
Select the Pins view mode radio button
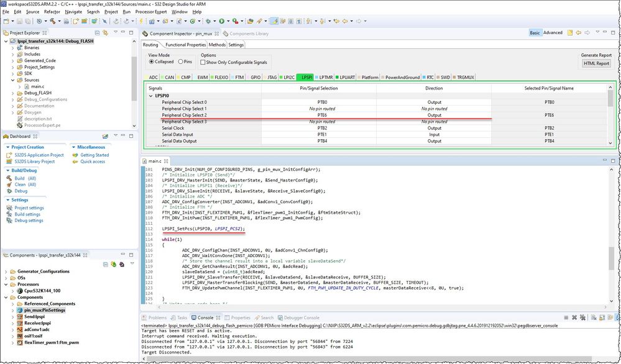click(x=181, y=61)
